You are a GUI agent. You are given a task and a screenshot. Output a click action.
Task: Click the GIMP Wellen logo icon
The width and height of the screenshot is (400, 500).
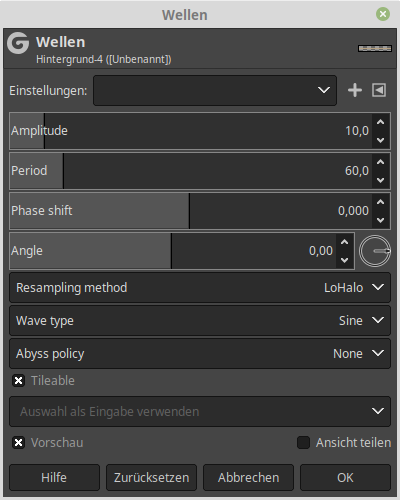pyautogui.click(x=18, y=43)
